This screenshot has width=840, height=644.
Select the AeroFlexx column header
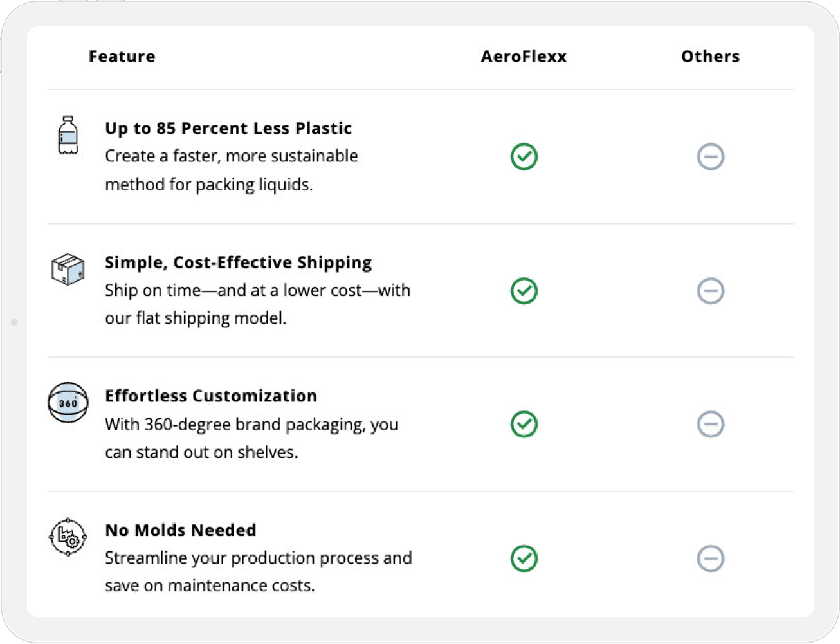pos(524,57)
